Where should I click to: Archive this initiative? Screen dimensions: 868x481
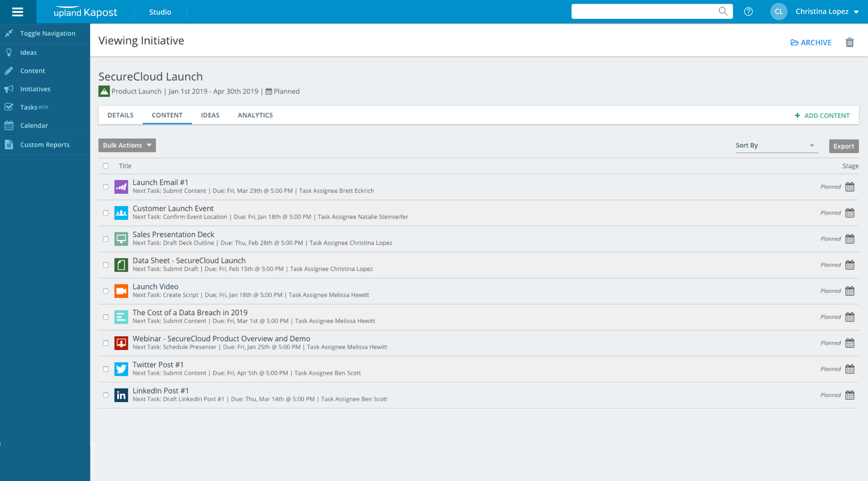pyautogui.click(x=811, y=43)
